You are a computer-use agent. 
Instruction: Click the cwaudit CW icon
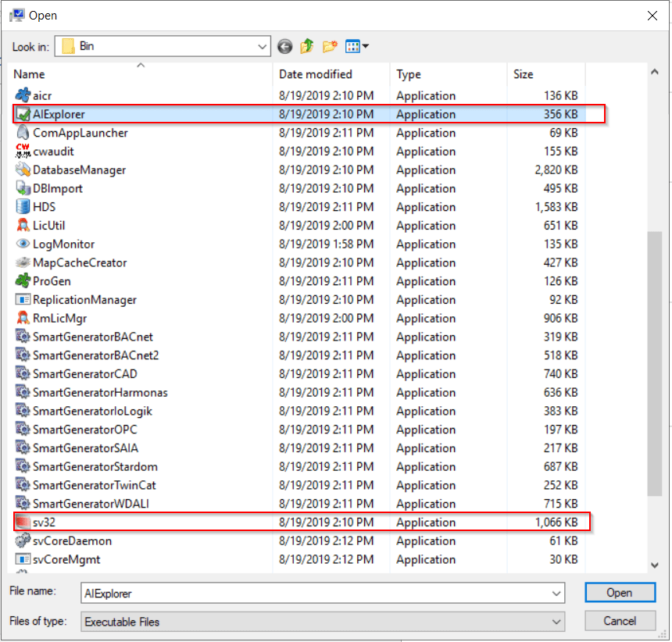click(x=23, y=151)
